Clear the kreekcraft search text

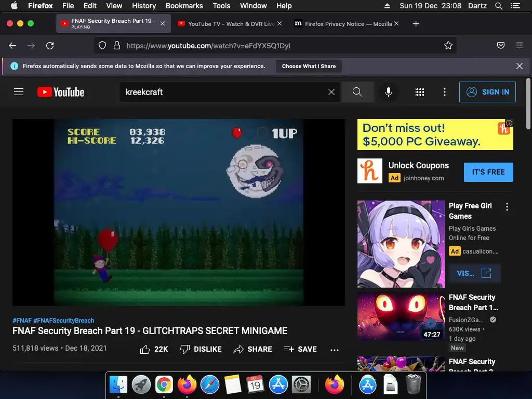click(331, 92)
